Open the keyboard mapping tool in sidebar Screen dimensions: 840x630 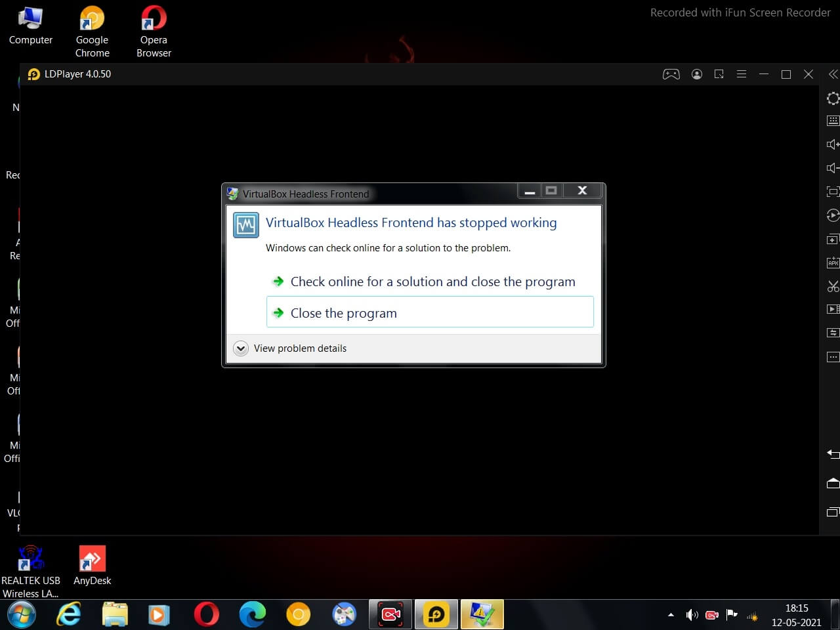[832, 120]
